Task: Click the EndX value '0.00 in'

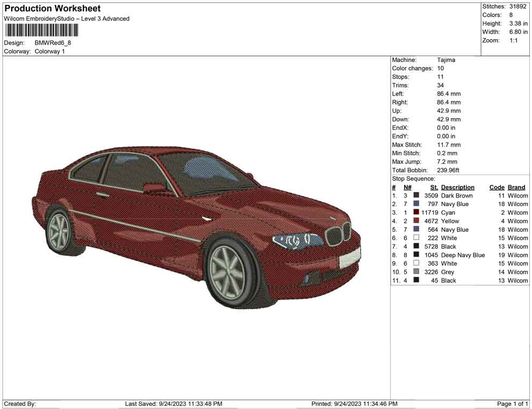Action: coord(446,128)
